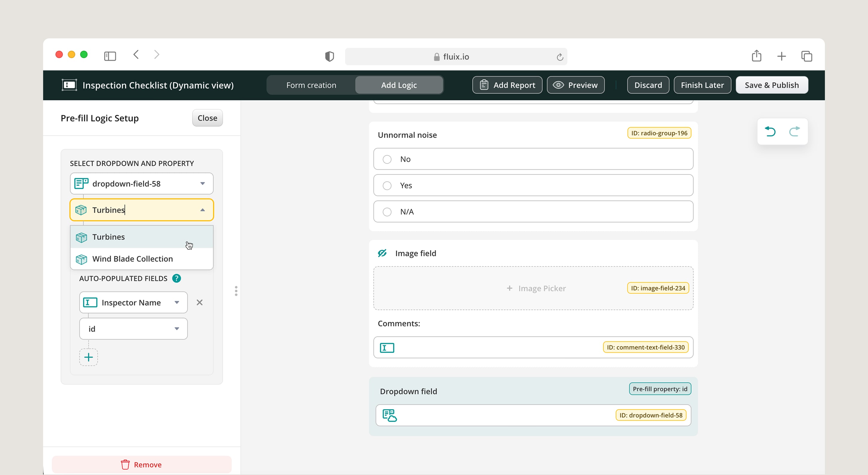Select the N/A radio button

tap(387, 212)
